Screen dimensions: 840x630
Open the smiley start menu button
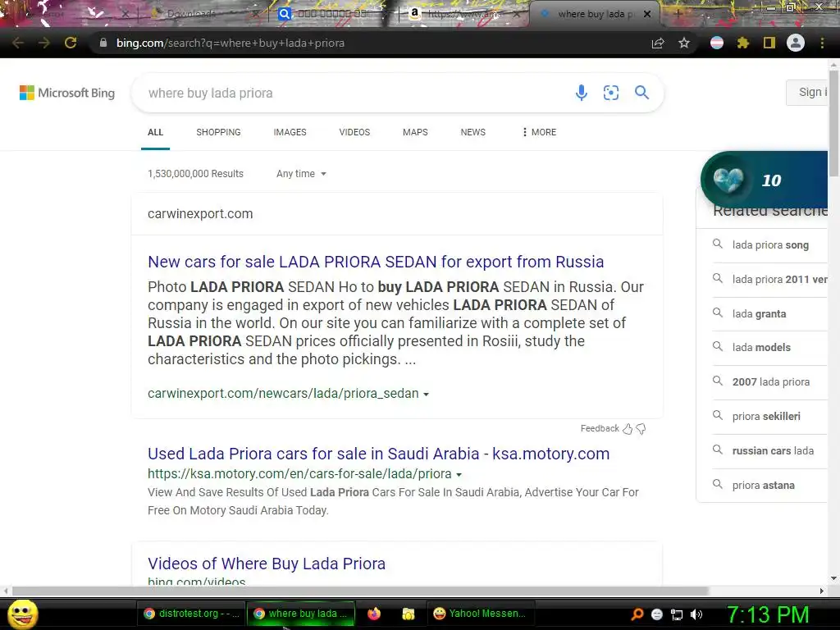pyautogui.click(x=22, y=614)
